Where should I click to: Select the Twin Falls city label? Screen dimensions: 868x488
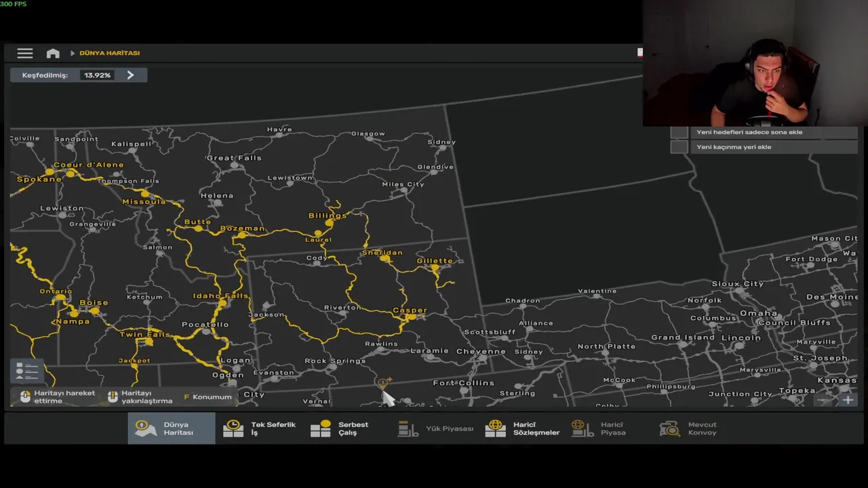pos(145,334)
